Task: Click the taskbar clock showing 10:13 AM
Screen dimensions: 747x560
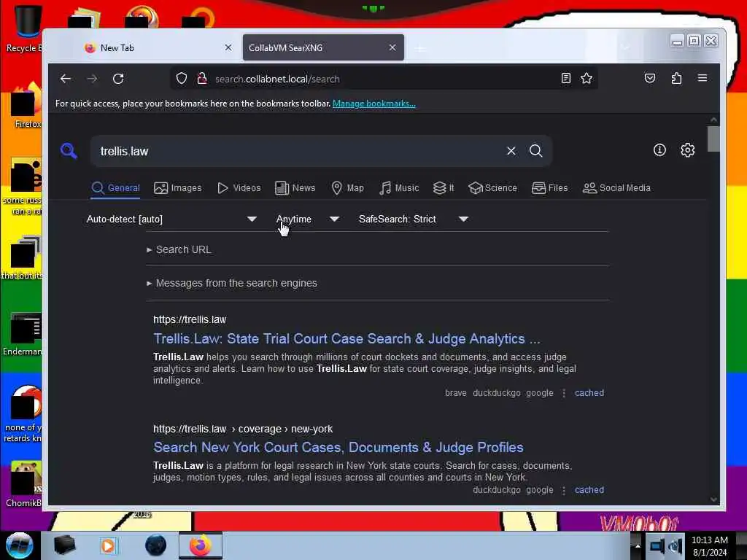Action: coord(709,545)
